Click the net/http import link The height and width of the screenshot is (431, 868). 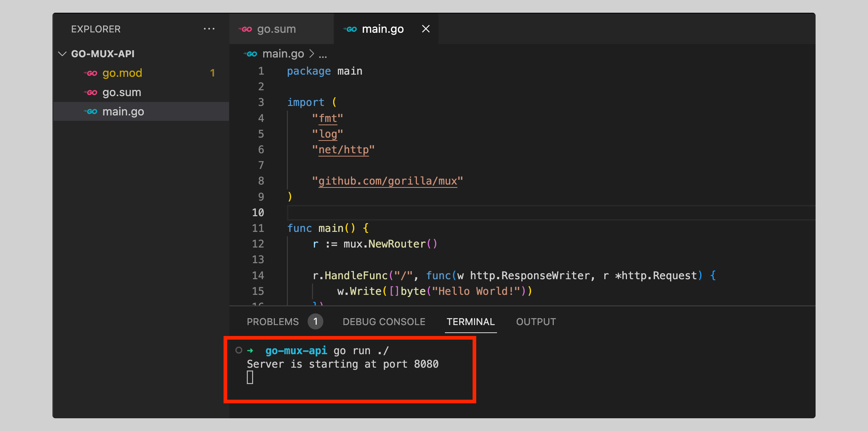click(x=343, y=150)
